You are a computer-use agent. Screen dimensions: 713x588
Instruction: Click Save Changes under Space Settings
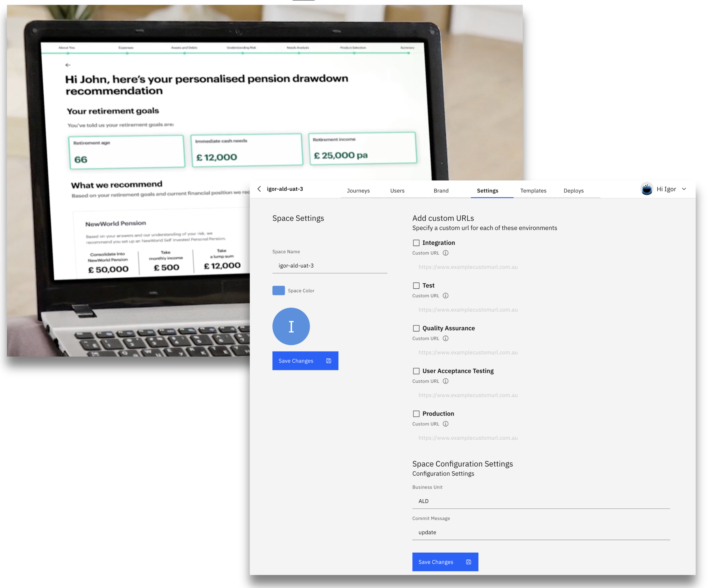pyautogui.click(x=305, y=361)
